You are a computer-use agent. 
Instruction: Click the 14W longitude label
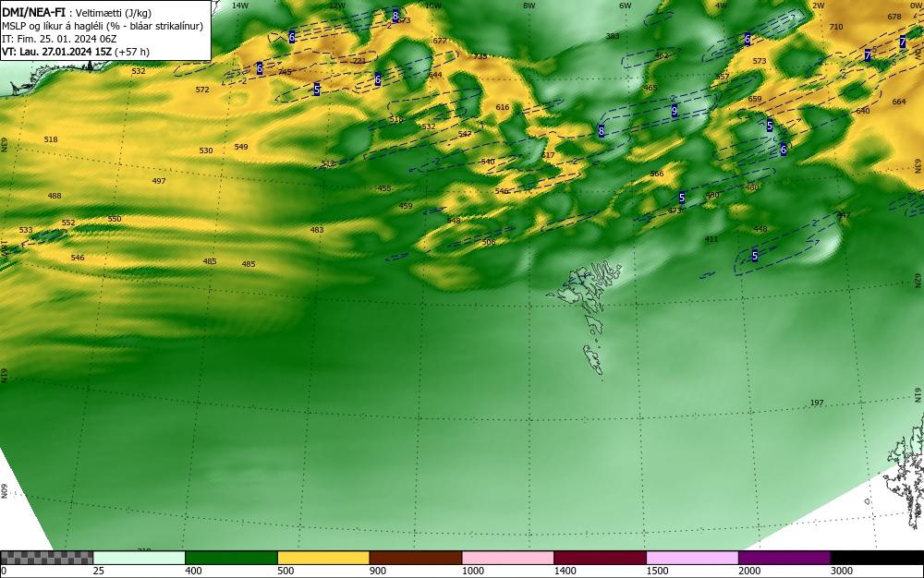240,6
